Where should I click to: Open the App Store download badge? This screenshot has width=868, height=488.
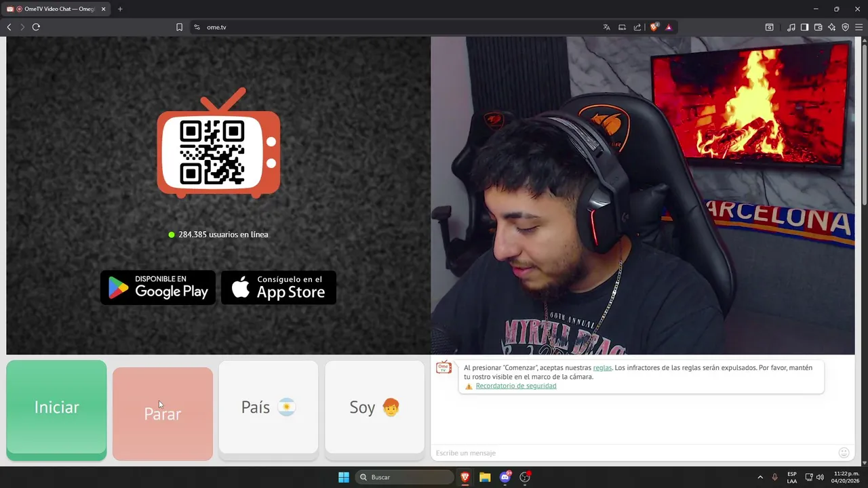pos(279,287)
